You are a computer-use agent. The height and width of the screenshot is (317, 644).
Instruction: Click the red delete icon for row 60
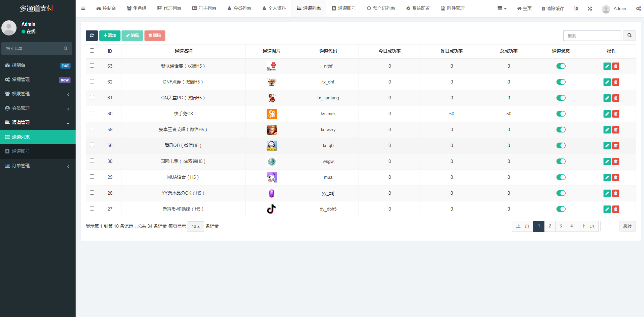616,114
